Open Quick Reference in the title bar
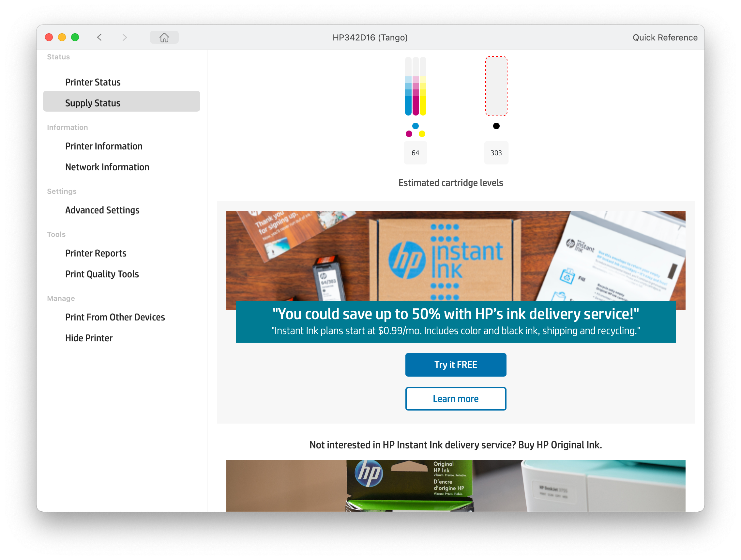This screenshot has width=741, height=560. (665, 37)
